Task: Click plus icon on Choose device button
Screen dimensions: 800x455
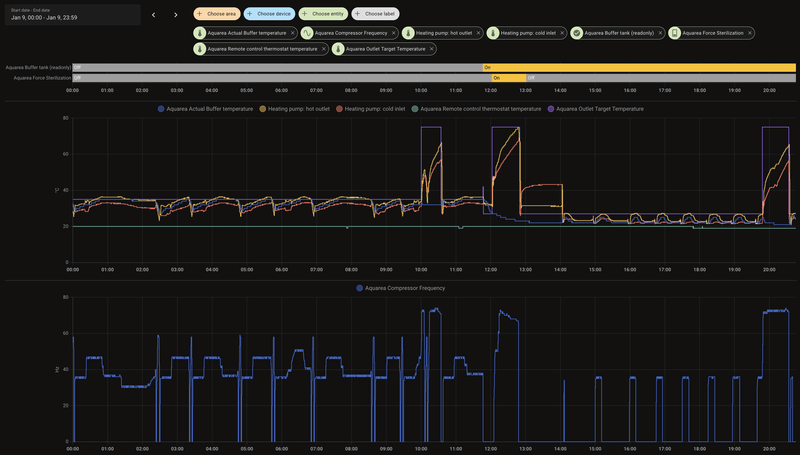Action: click(x=249, y=14)
